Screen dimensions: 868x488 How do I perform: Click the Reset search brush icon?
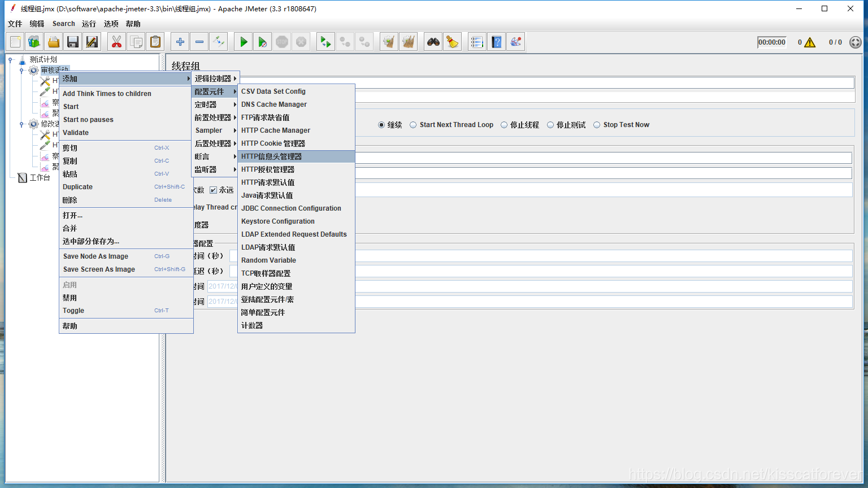tap(453, 42)
